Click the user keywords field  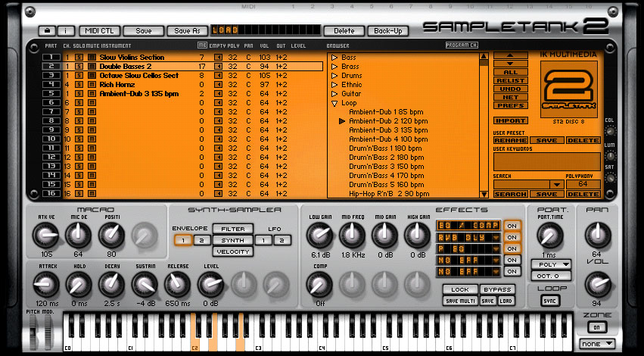click(x=546, y=161)
